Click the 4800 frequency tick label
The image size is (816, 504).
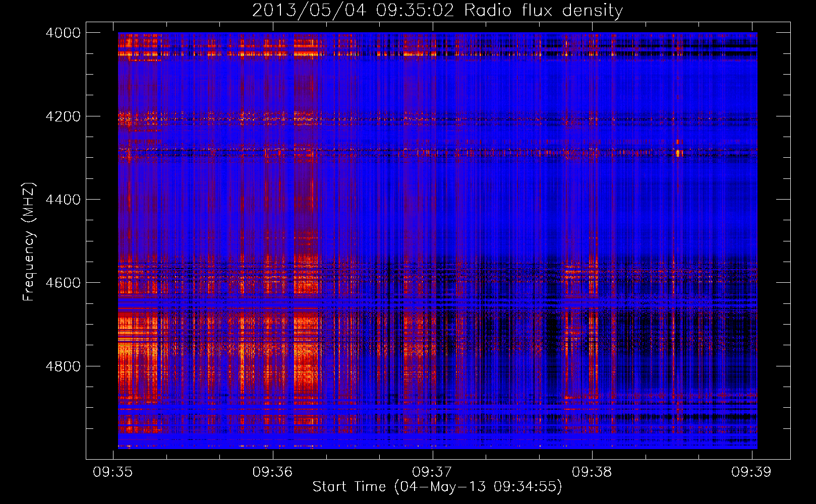point(63,366)
